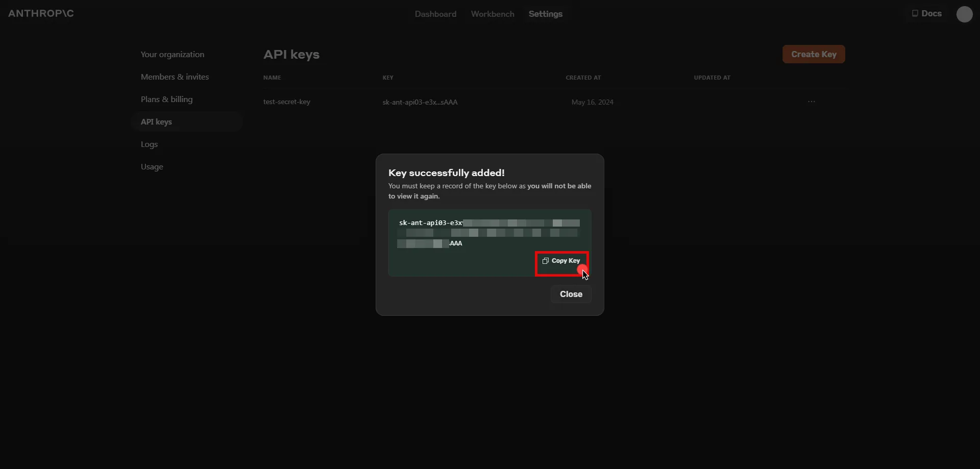Click the copy icon inside Copy Key
980x469 pixels.
[x=546, y=261]
